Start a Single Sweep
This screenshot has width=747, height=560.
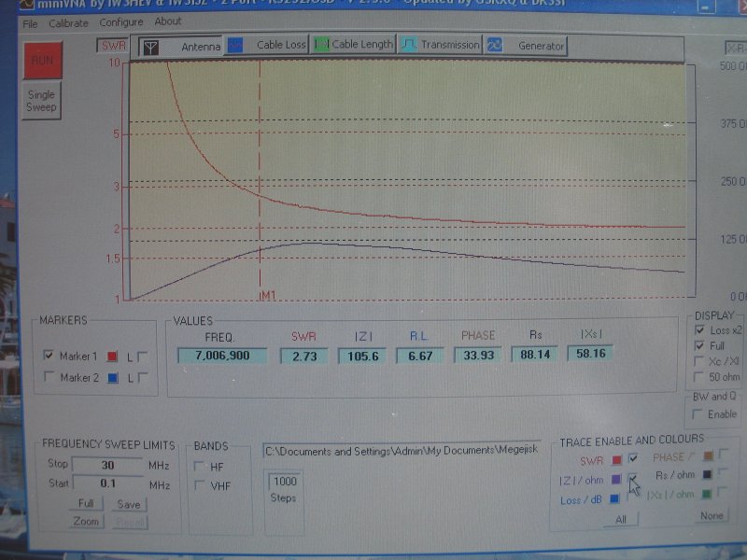41,101
